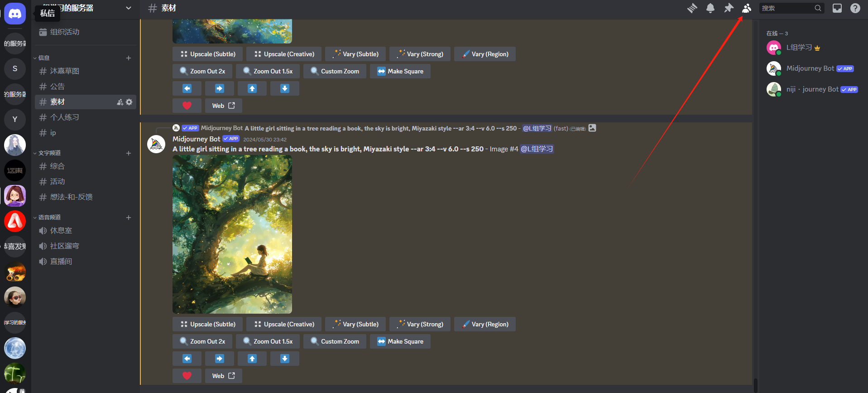The height and width of the screenshot is (393, 868).
Task: Open L组学习 in the member list
Action: click(x=813, y=48)
